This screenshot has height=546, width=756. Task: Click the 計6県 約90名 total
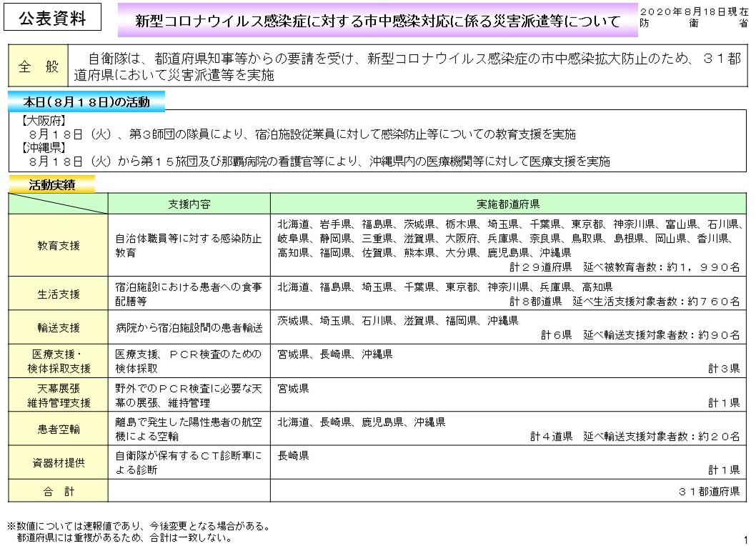(x=640, y=334)
